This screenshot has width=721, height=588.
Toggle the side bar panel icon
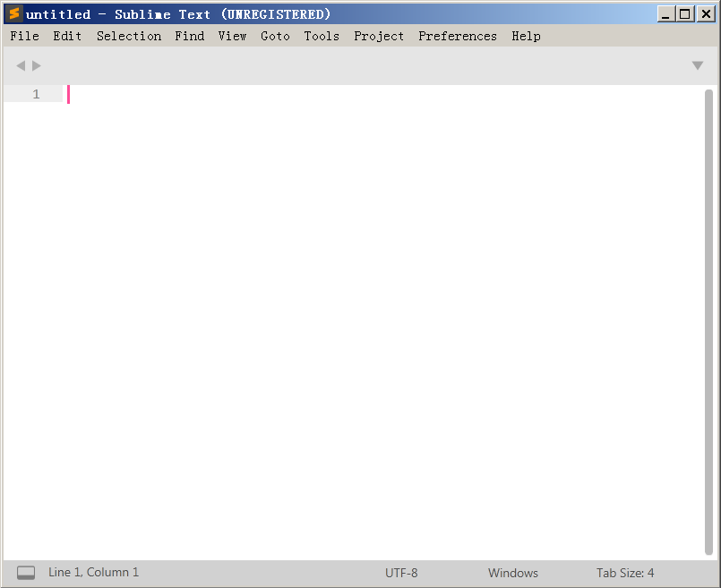pyautogui.click(x=26, y=573)
